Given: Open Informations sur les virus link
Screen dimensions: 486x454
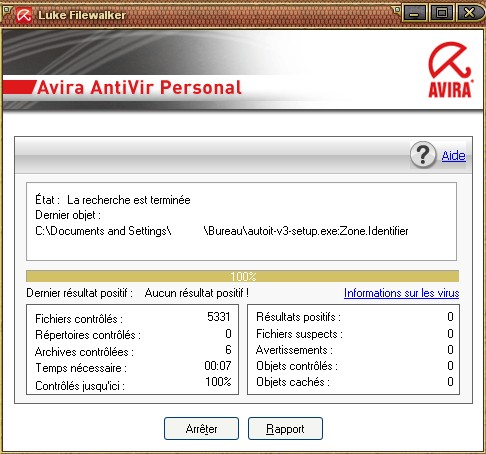Looking at the screenshot, I should click(401, 293).
